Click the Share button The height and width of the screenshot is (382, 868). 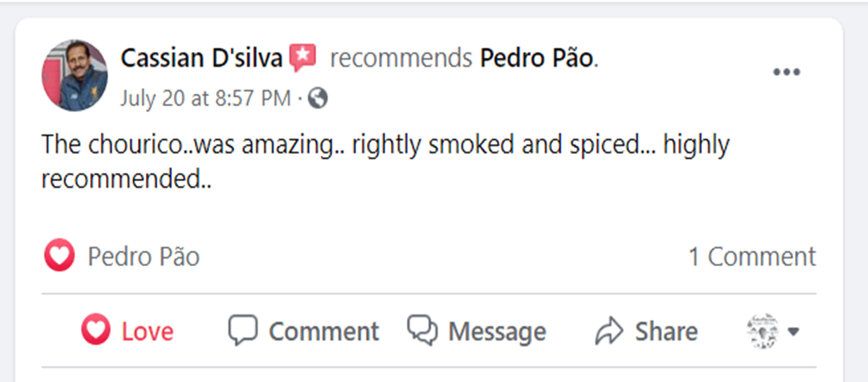click(x=646, y=331)
